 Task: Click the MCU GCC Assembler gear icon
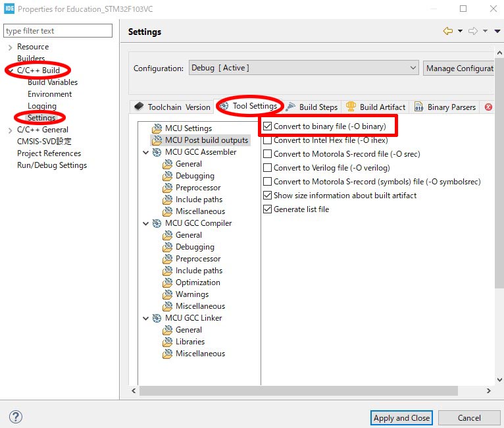click(x=157, y=152)
